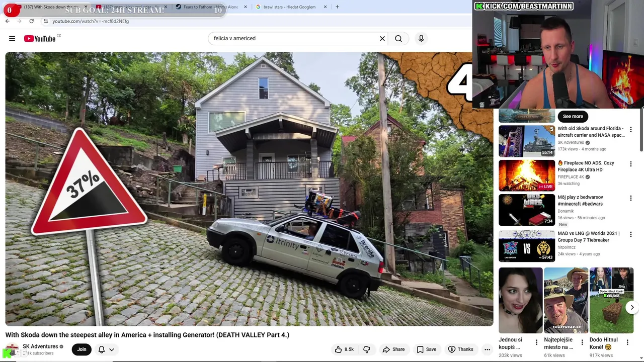Screen dimensions: 644x362
Task: Open options for bedwars video
Action: click(630, 199)
